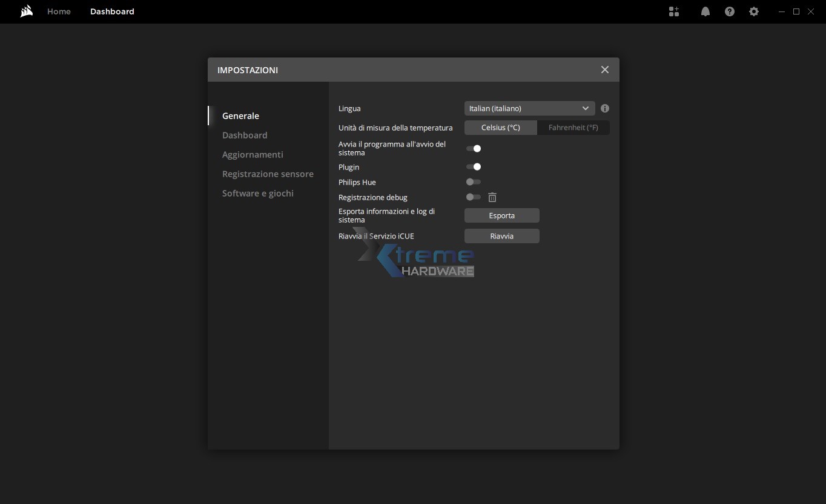This screenshot has width=826, height=504.
Task: Enable the Philips Hue toggle
Action: [474, 182]
